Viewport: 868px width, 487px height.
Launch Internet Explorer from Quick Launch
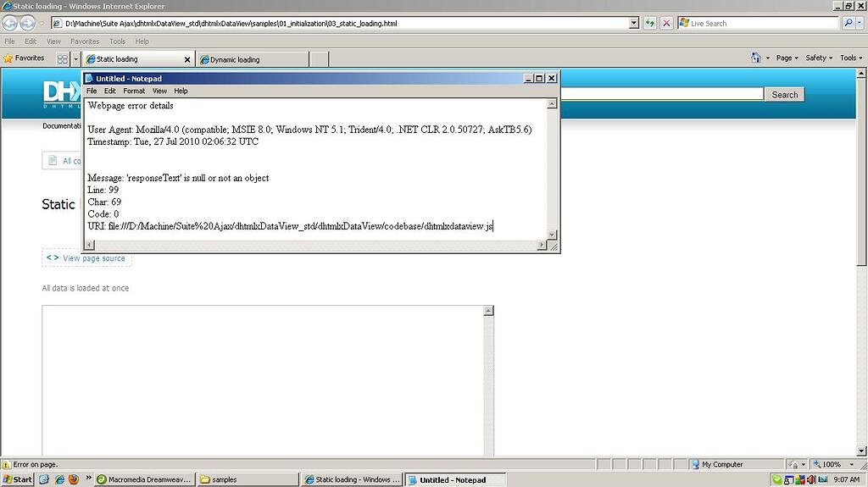[x=59, y=479]
